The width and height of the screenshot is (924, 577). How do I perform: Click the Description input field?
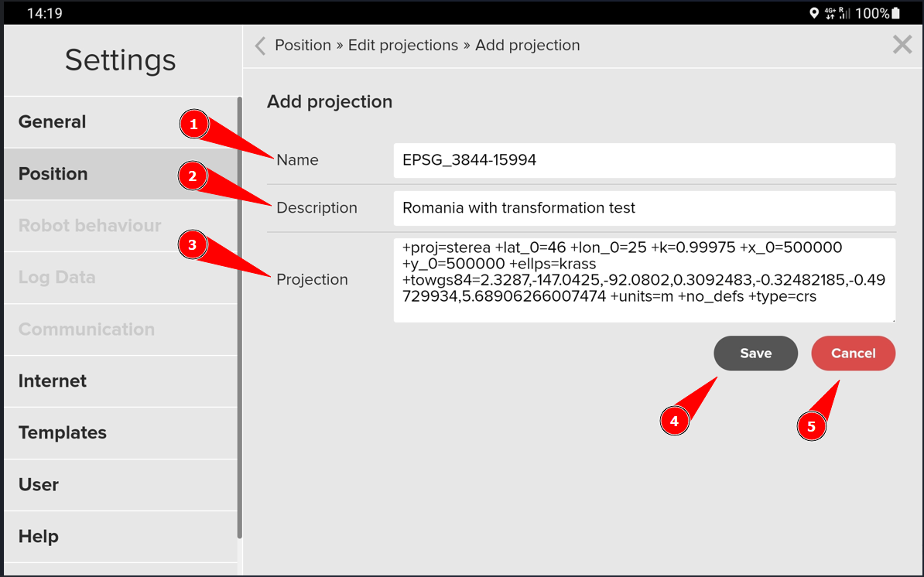point(644,208)
